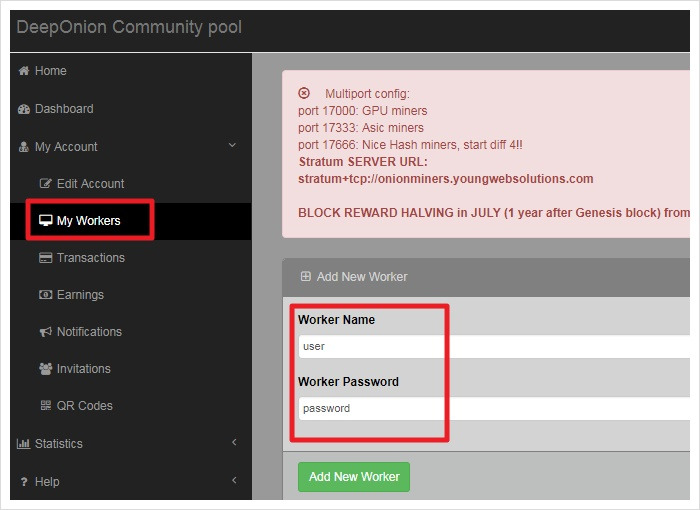Viewport: 700px width, 510px height.
Task: Collapse the My Account chevron
Action: 232,145
